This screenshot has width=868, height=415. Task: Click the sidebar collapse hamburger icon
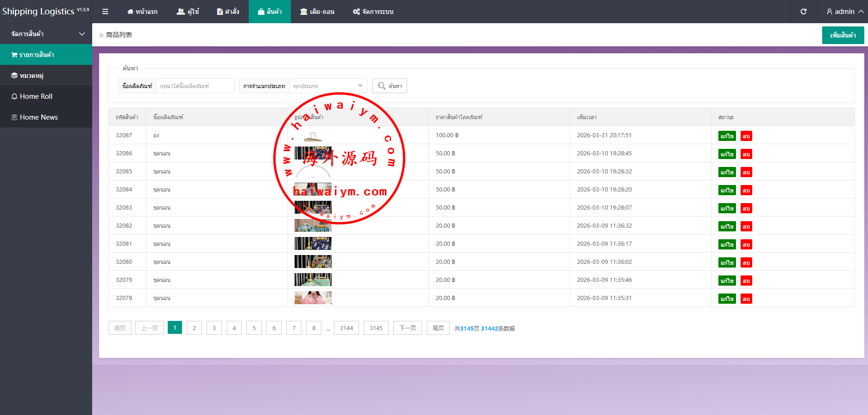coord(105,12)
